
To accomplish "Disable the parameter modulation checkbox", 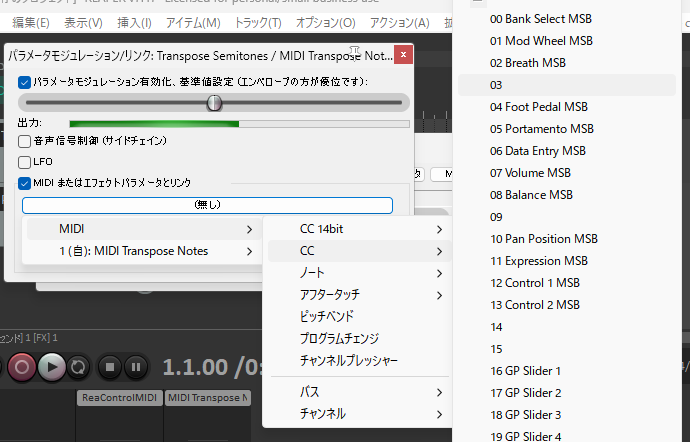I will tap(25, 82).
